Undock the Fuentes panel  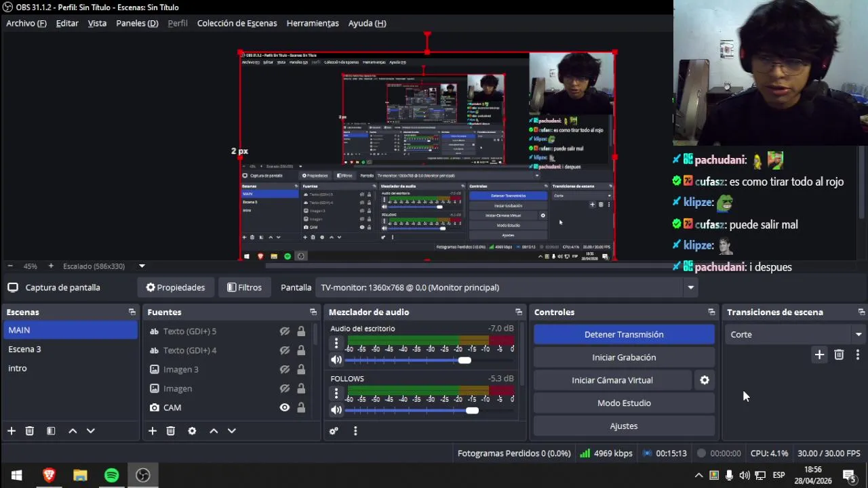click(313, 312)
